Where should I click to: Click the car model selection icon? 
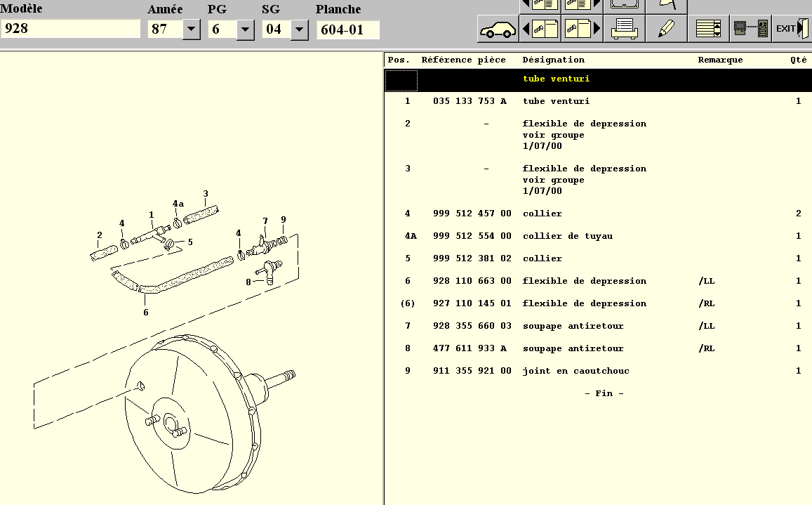pos(498,29)
